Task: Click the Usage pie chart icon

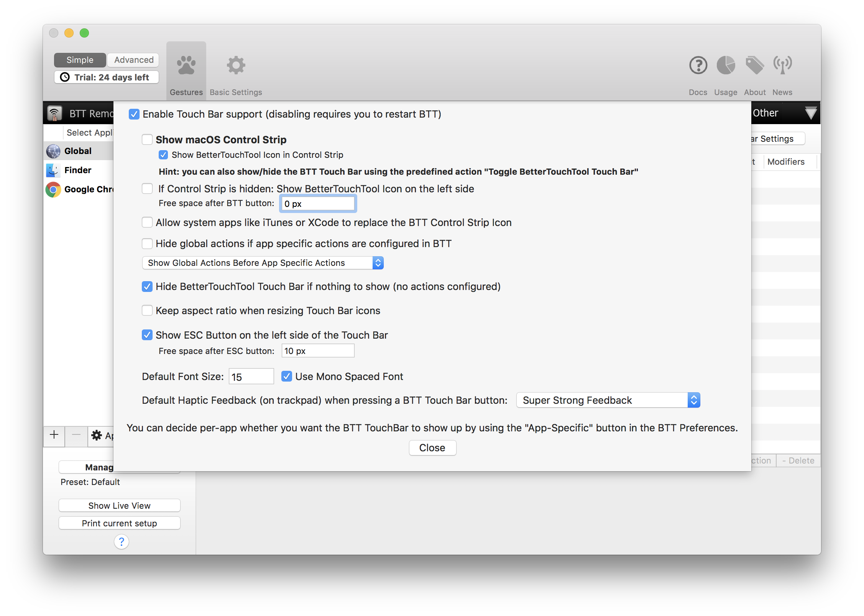Action: (x=726, y=64)
